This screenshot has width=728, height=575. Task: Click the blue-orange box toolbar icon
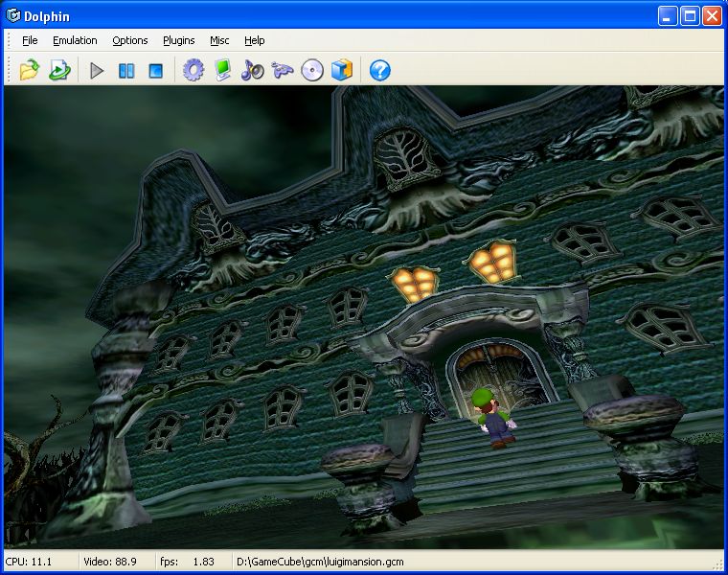(342, 70)
